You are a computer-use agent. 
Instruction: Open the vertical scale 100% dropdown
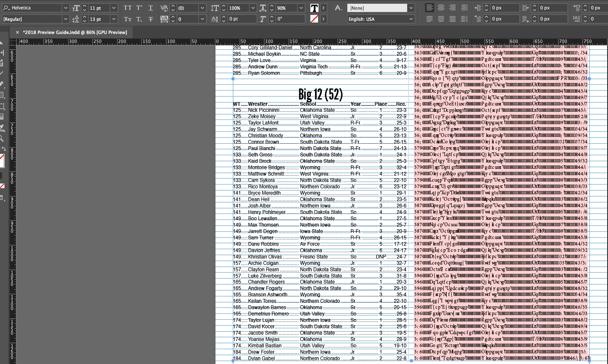[x=253, y=8]
